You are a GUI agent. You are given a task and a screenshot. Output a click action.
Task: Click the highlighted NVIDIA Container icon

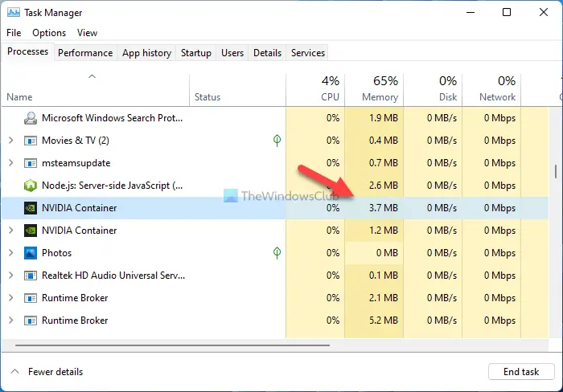[x=31, y=208]
